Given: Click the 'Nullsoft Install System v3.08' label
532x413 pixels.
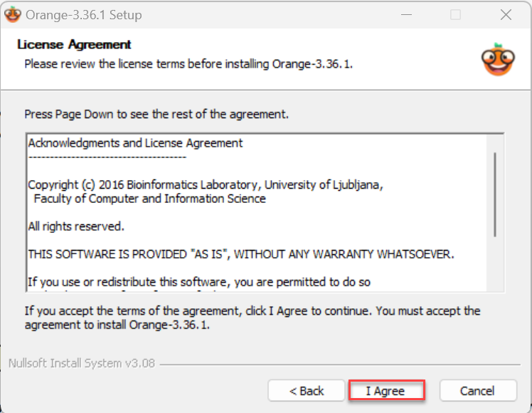Looking at the screenshot, I should click(82, 363).
